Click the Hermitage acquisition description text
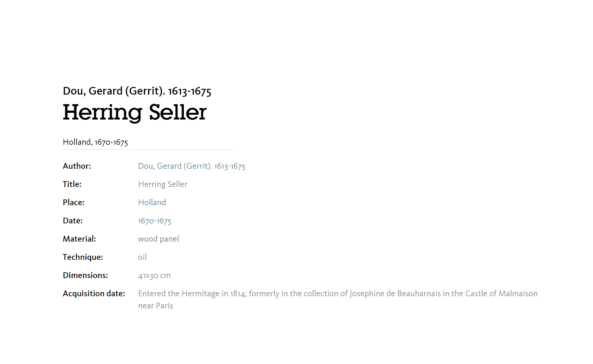Image resolution: width=593 pixels, height=364 pixels. pos(338,299)
